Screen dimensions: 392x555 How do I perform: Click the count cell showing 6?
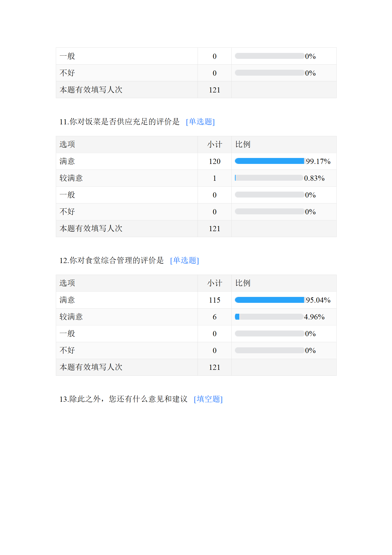pyautogui.click(x=214, y=317)
